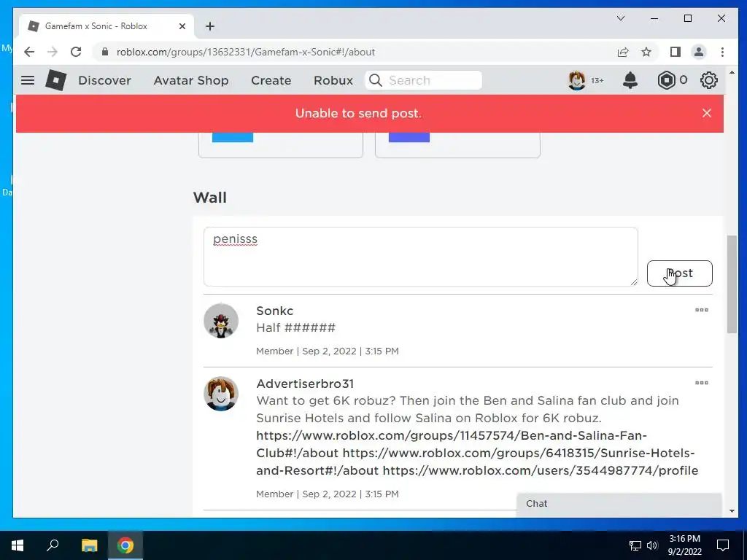Select the Gamefam x Sonic browser tab
Image resolution: width=747 pixels, height=560 pixels.
[x=107, y=26]
